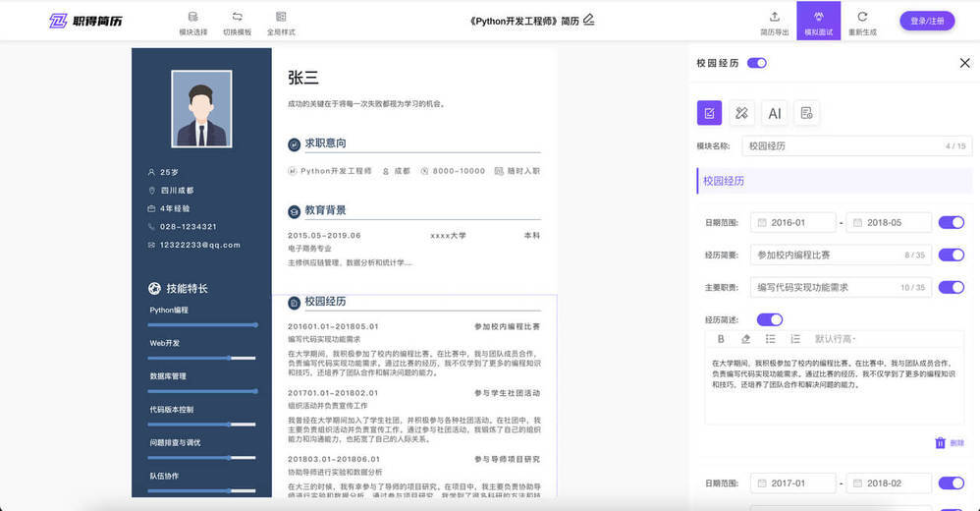This screenshot has height=511, width=980.
Task: Click the document template icon right of AI
Action: pyautogui.click(x=807, y=113)
